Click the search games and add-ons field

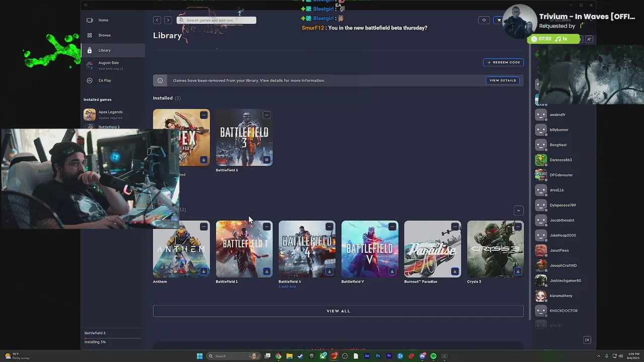216,20
